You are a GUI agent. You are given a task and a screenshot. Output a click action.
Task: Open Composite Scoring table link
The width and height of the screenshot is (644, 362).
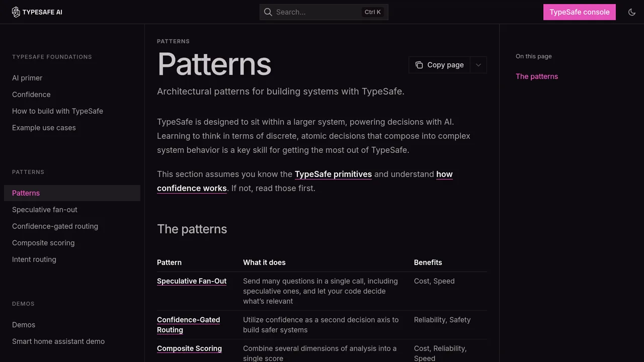[x=189, y=348]
